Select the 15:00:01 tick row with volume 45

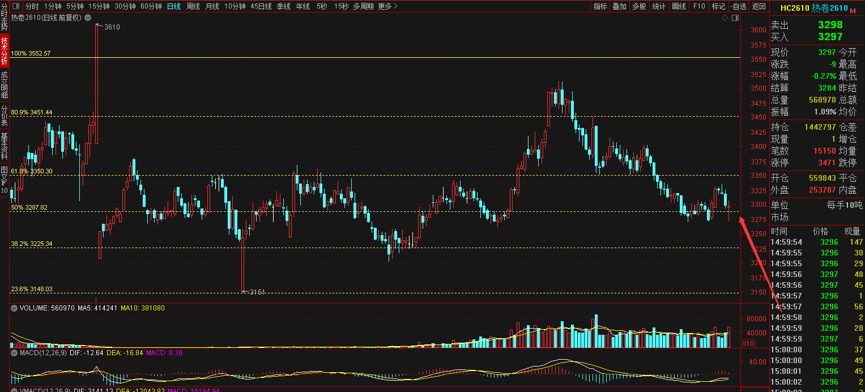click(x=816, y=371)
